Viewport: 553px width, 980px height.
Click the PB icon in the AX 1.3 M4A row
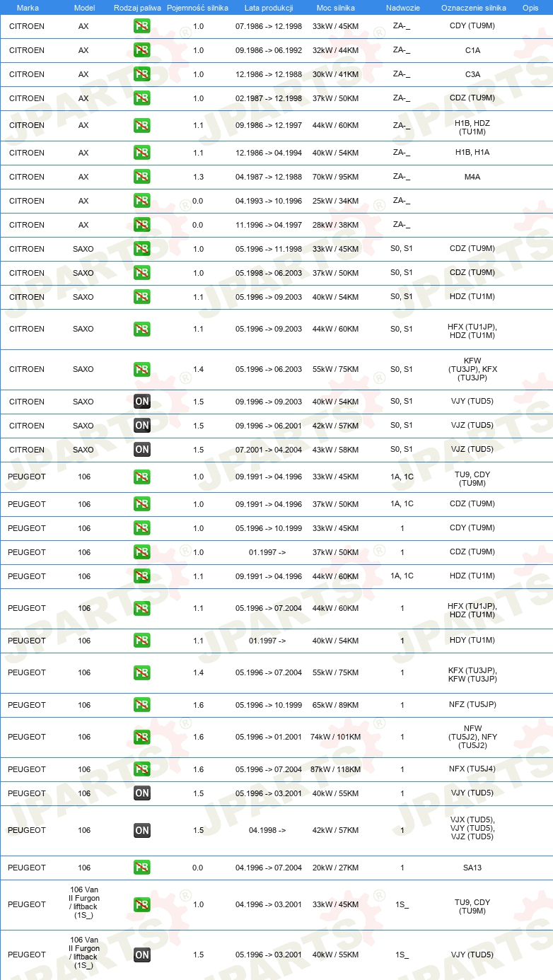click(x=142, y=177)
